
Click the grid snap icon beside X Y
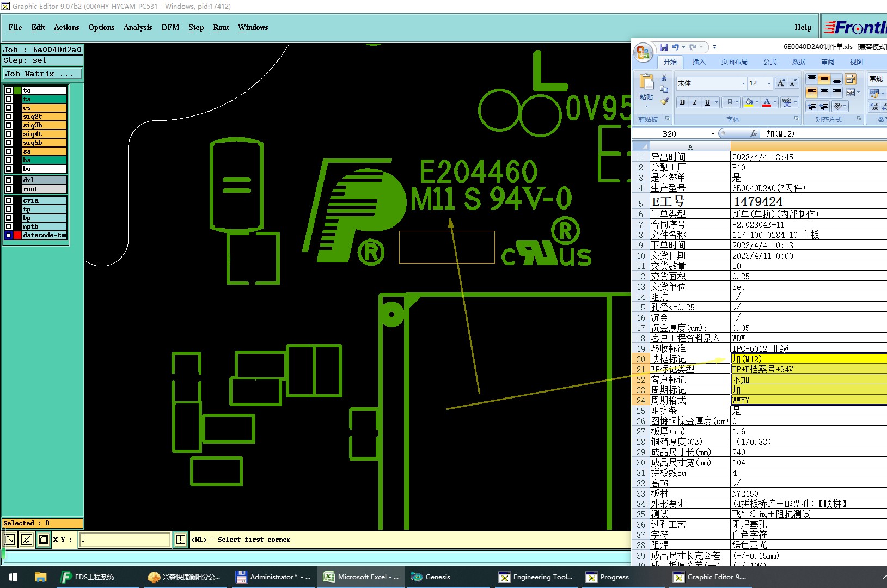44,540
